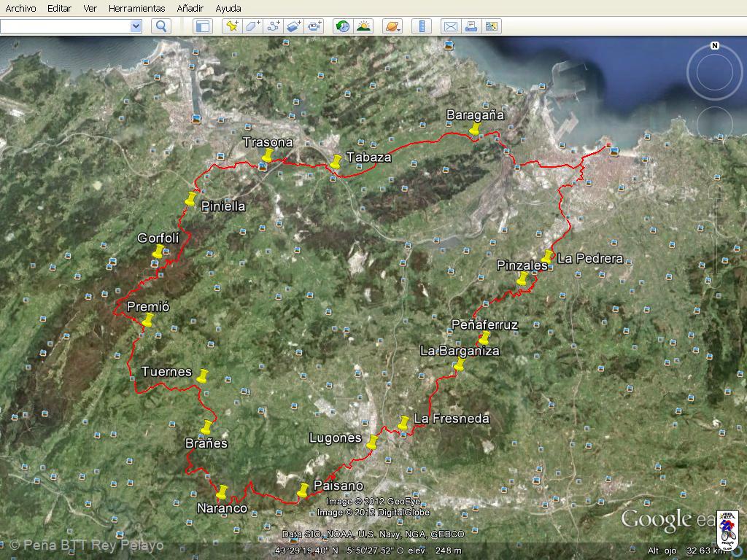Screen dimensions: 747x560
Task: Click the email envelope icon
Action: click(x=450, y=26)
